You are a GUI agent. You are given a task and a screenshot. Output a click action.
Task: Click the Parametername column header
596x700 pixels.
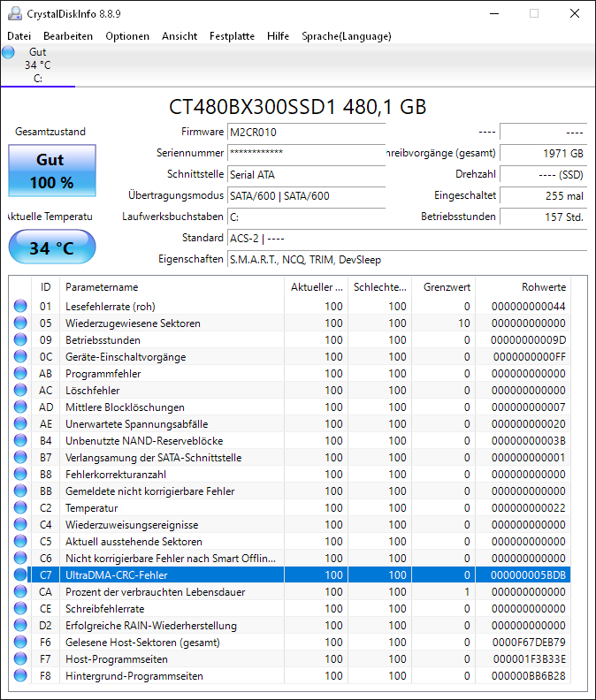pyautogui.click(x=172, y=287)
